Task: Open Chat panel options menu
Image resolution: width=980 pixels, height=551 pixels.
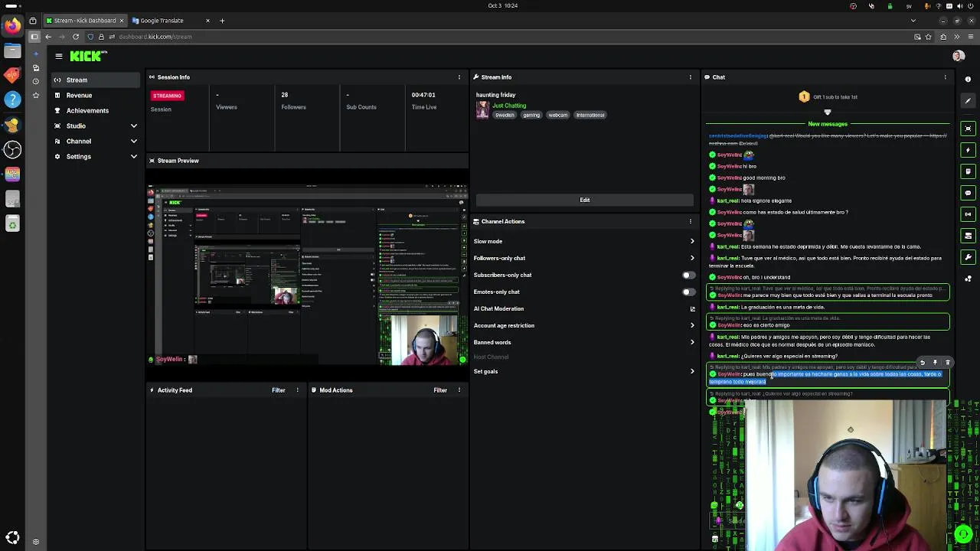Action: pyautogui.click(x=945, y=77)
